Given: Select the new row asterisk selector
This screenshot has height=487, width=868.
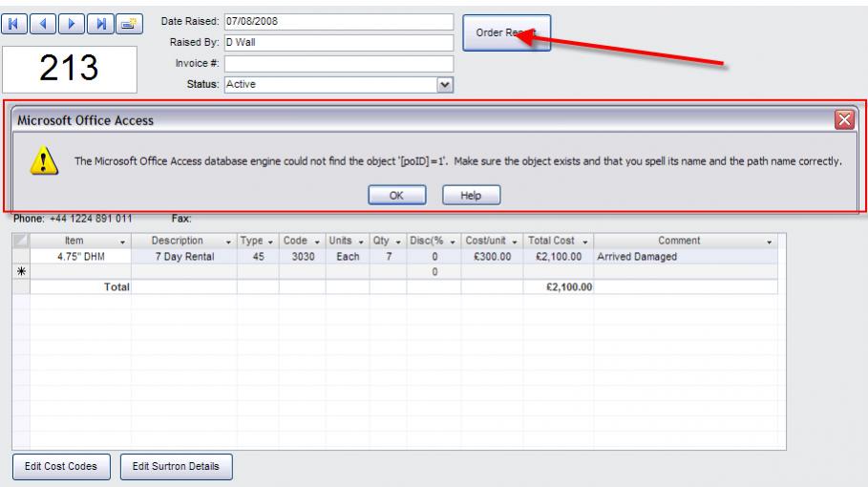Looking at the screenshot, I should 21,272.
